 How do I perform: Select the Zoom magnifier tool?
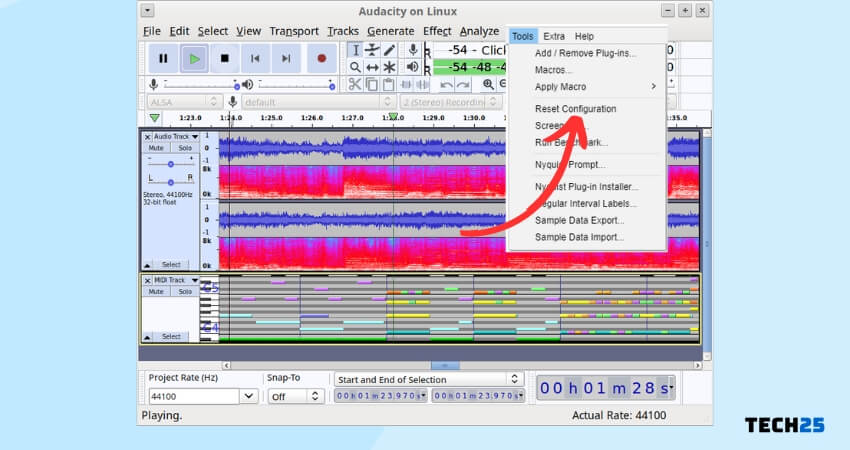tap(355, 67)
